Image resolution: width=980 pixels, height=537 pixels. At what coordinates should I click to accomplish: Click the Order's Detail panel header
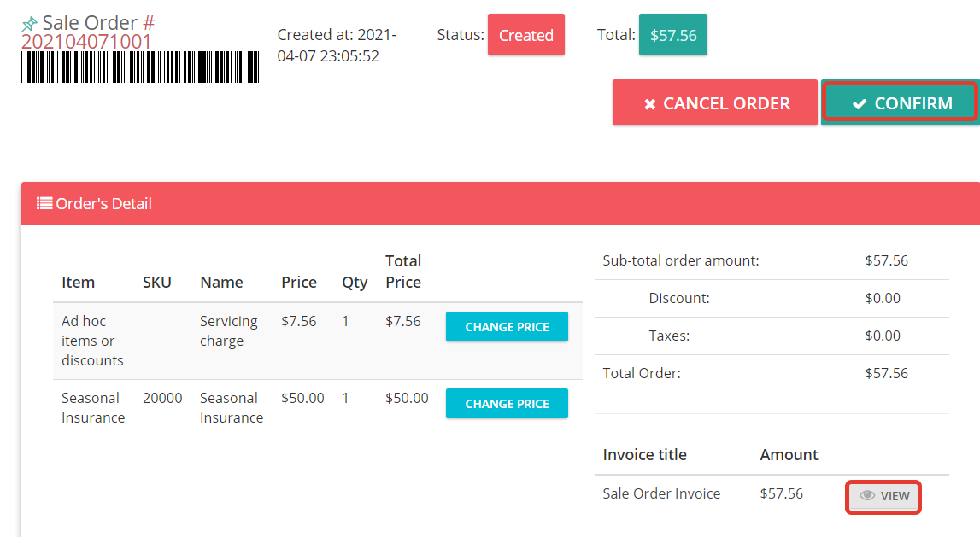[501, 203]
